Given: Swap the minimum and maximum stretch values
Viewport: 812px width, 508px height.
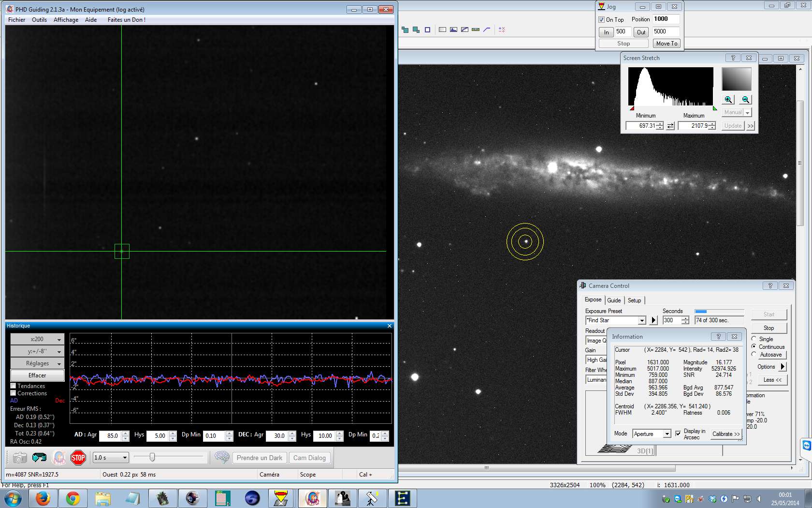Looking at the screenshot, I should tap(670, 126).
